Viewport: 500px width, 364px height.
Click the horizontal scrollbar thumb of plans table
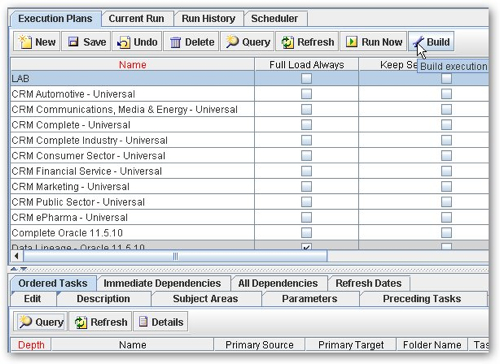click(175, 256)
